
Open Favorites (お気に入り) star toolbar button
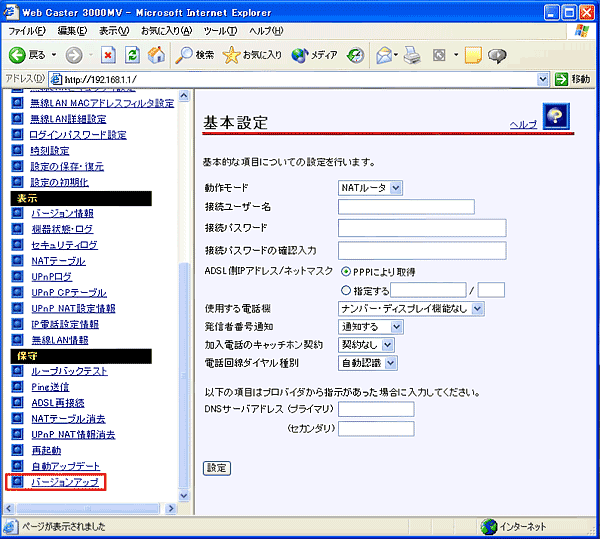pos(252,55)
